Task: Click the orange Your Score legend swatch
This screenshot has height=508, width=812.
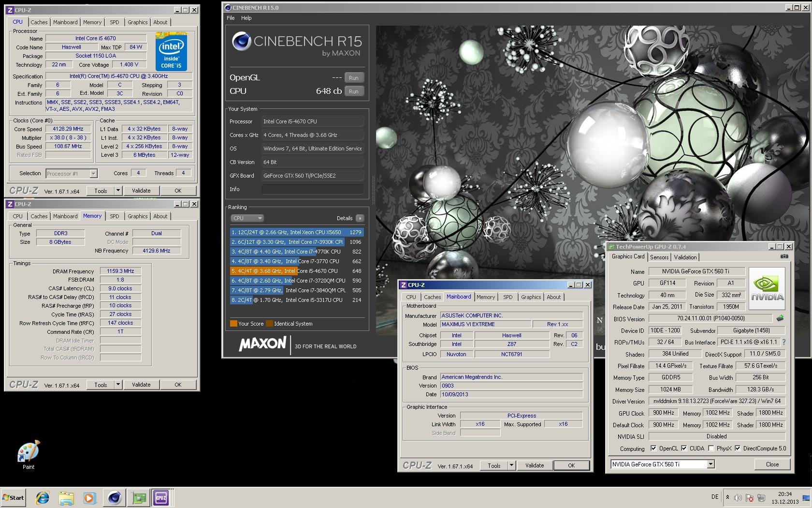Action: pyautogui.click(x=233, y=324)
